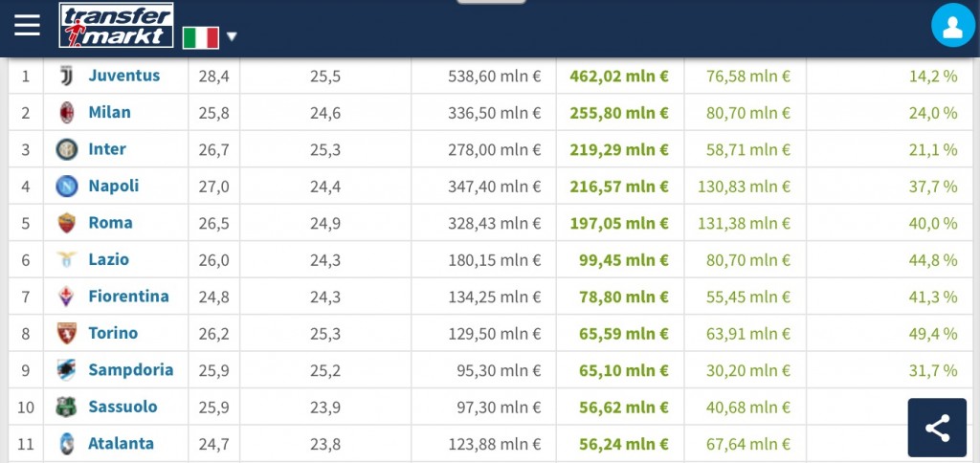
Task: Open the Sampdoria club link
Action: click(x=131, y=370)
